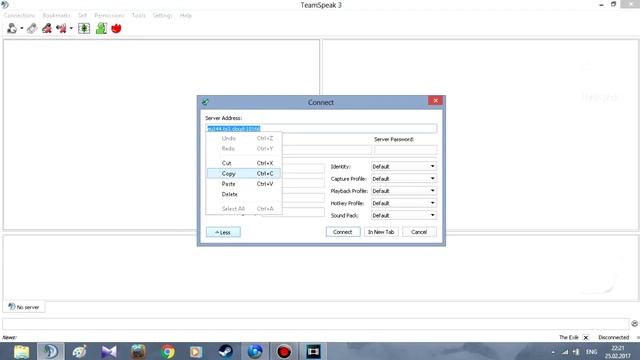The height and width of the screenshot is (360, 640).
Task: Open the Paint taskbar icon
Action: tap(80, 351)
